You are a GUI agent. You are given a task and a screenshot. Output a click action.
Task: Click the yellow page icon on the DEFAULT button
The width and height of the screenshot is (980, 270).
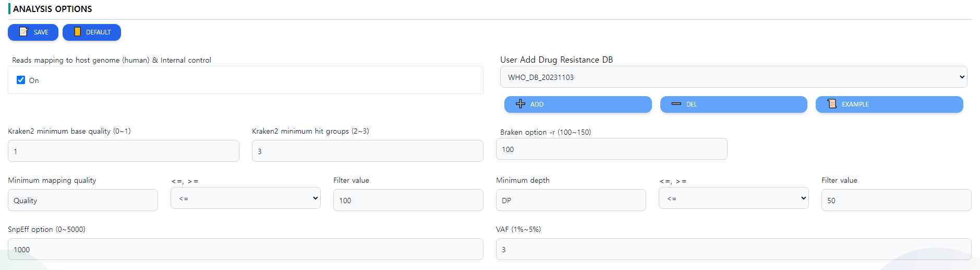pos(77,32)
